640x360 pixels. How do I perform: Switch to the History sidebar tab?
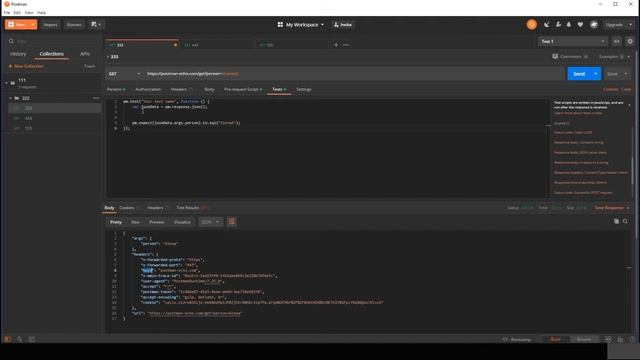pos(18,54)
